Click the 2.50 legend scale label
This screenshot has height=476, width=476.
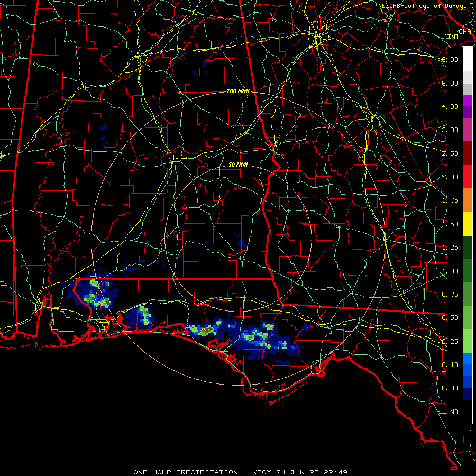point(450,153)
